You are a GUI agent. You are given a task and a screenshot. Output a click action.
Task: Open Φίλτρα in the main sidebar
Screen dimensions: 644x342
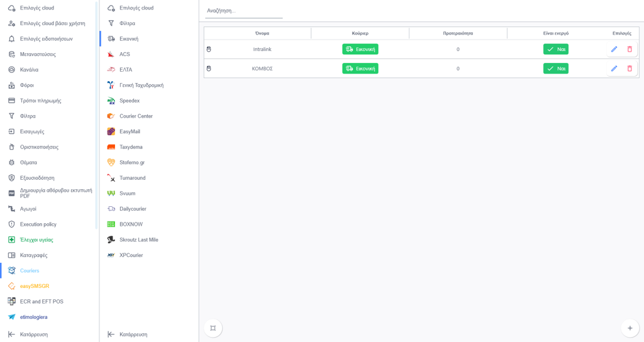[28, 116]
